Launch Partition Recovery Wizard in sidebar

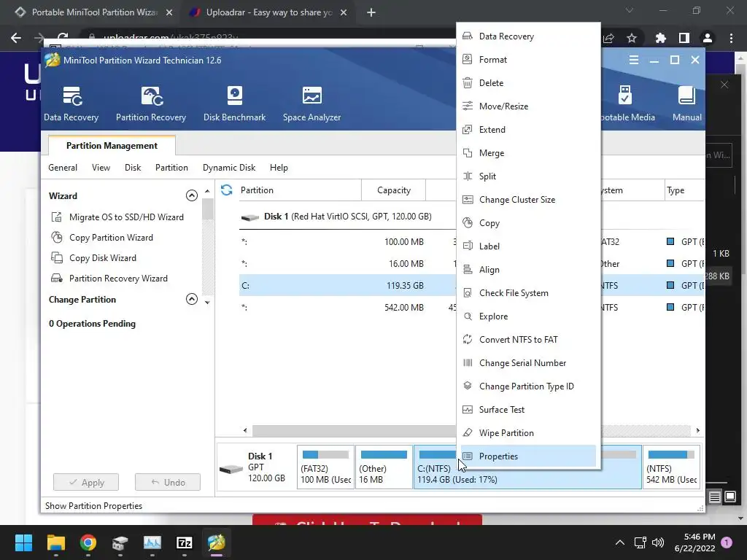(109, 279)
